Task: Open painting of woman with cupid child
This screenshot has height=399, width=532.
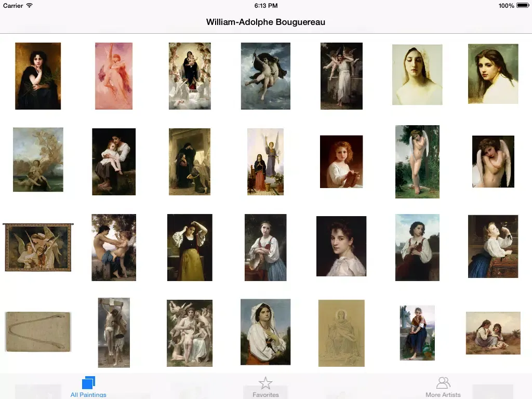Action: click(114, 247)
